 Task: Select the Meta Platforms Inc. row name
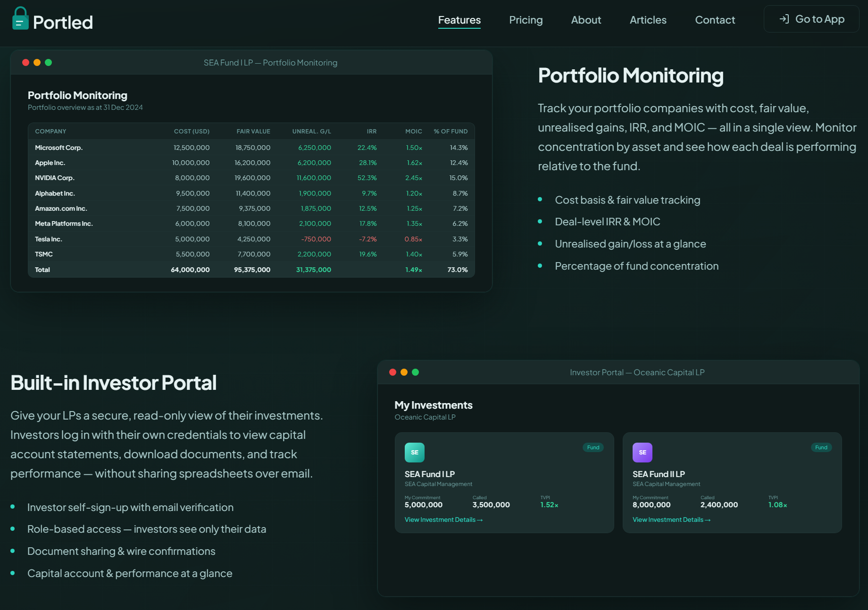64,223
